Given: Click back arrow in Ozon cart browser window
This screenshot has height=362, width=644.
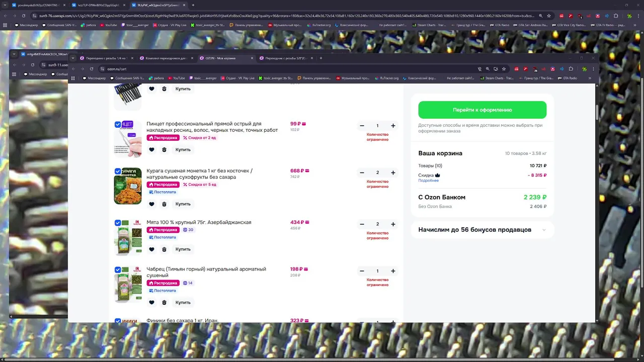Looking at the screenshot, I should click(73, 69).
